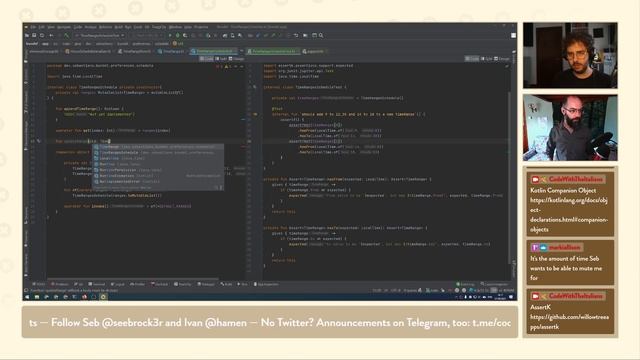640x360 pixels.
Task: Open the View menu
Action: 51,27
